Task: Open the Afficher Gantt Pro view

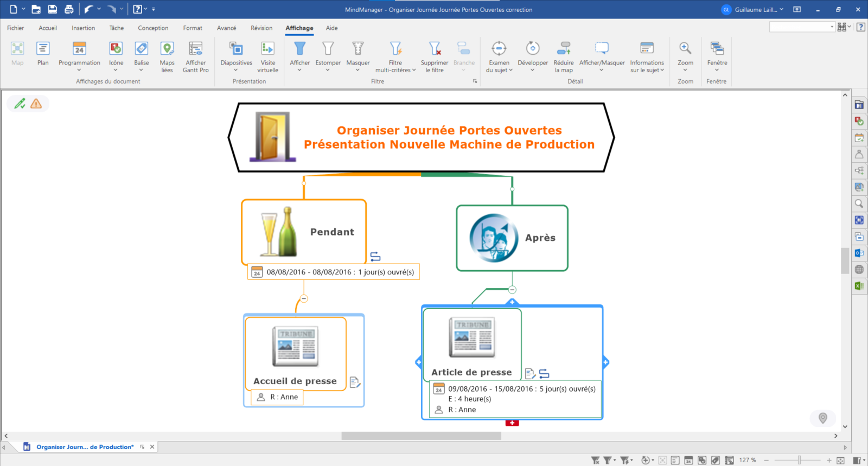Action: (195, 56)
